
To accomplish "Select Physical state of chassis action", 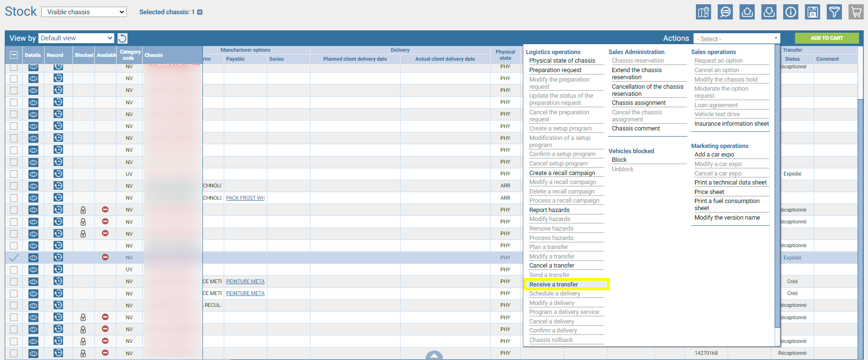I will (562, 61).
